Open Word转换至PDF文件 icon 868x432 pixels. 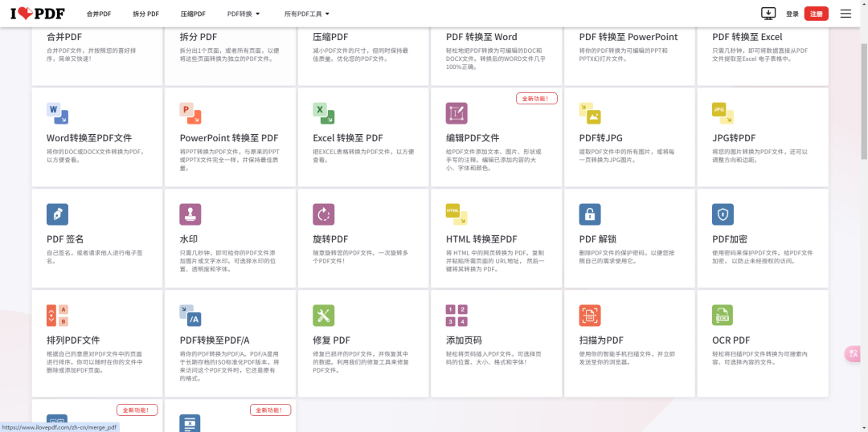coord(57,113)
